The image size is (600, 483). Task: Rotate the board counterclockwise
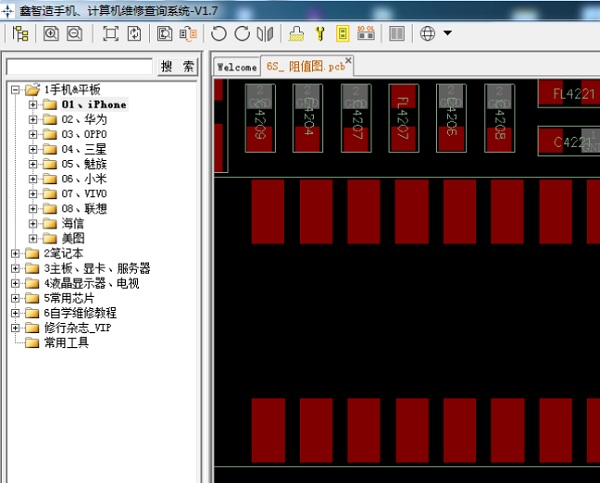pos(218,34)
